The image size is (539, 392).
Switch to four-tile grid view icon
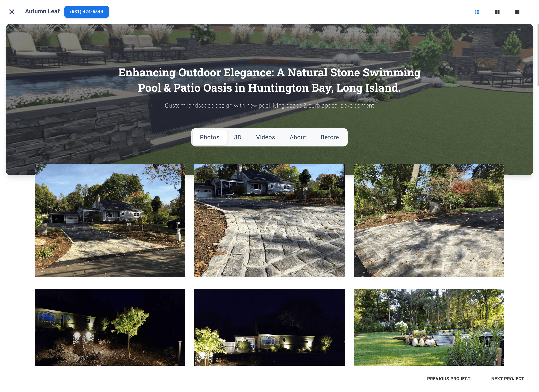click(497, 12)
